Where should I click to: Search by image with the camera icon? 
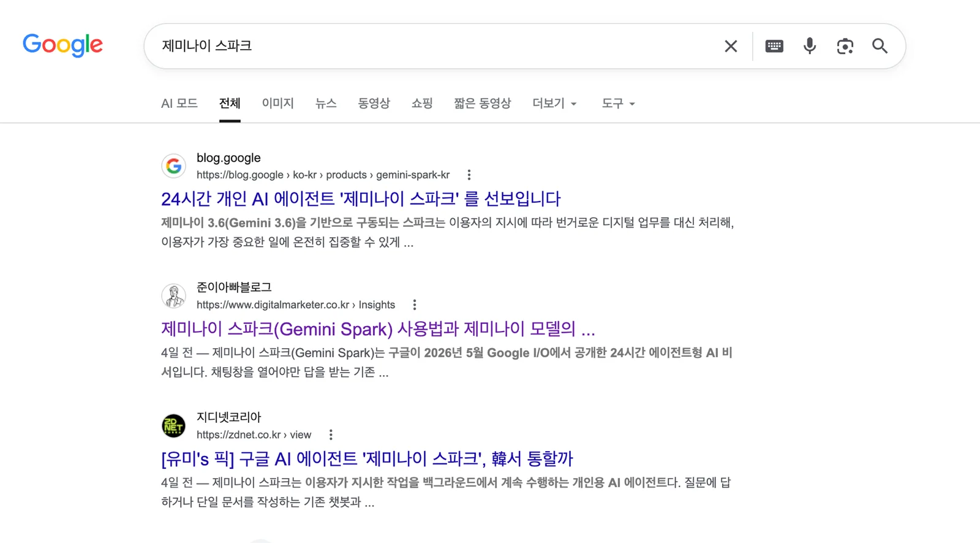845,46
